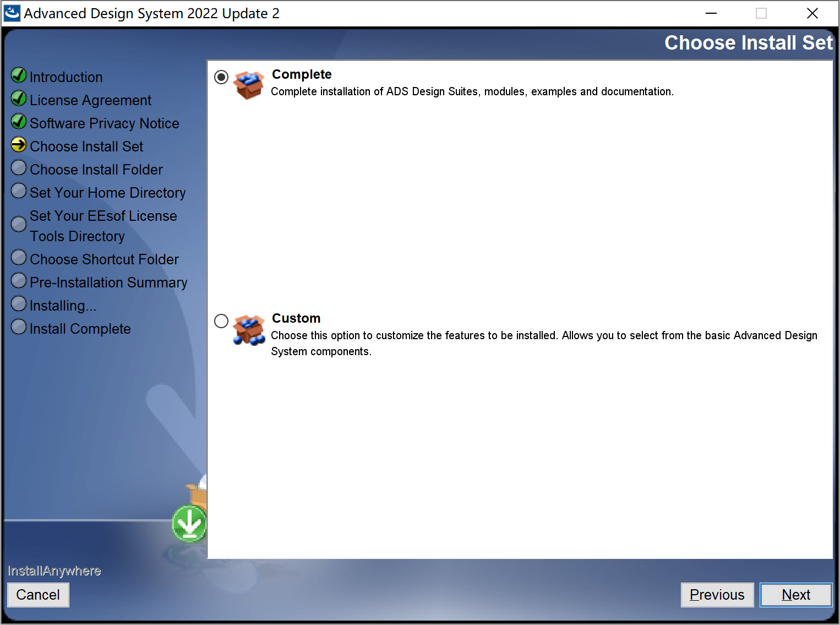Click the gray circle beside Pre-Installation Summary
840x625 pixels.
tap(19, 280)
